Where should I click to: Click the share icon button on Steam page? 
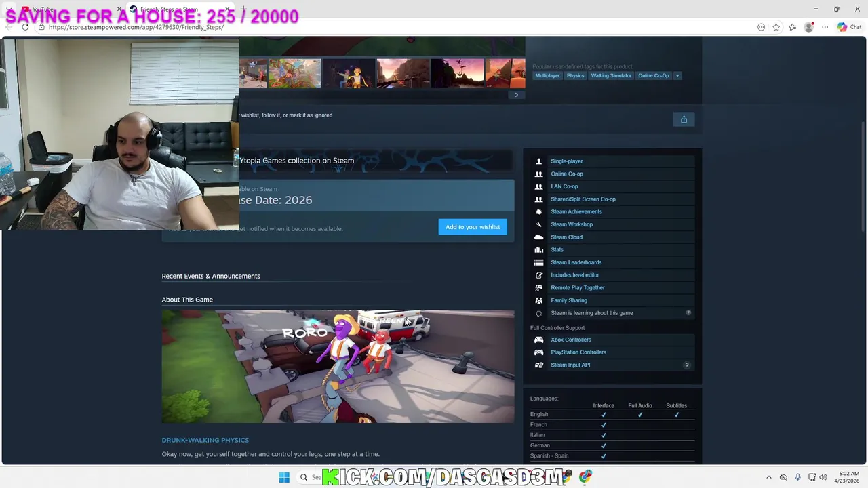coord(684,119)
